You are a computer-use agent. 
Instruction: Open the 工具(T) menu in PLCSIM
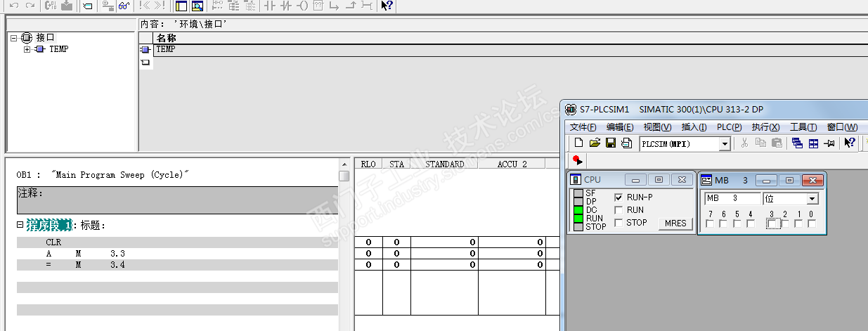point(803,127)
